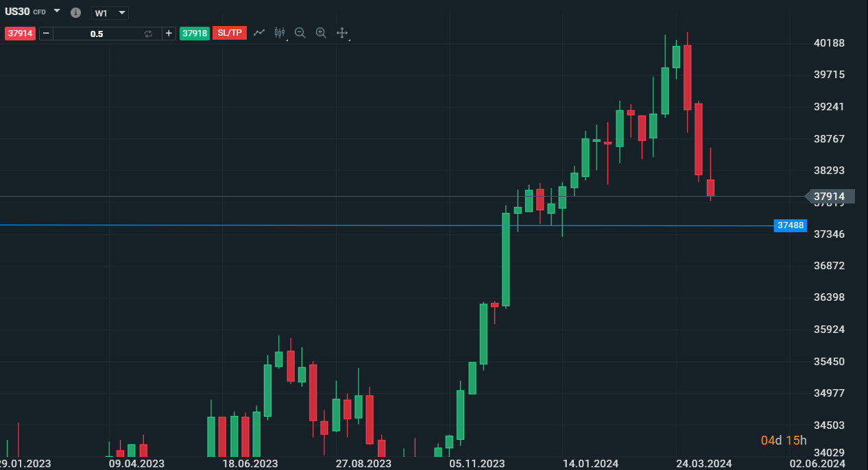
Task: Zoom out the chart with magnifier
Action: pyautogui.click(x=300, y=32)
